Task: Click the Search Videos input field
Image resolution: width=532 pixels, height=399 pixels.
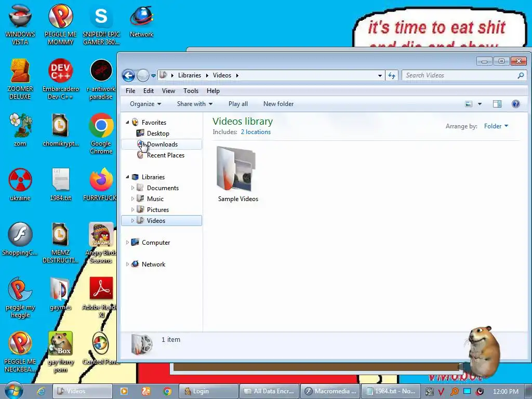Action: 459,75
